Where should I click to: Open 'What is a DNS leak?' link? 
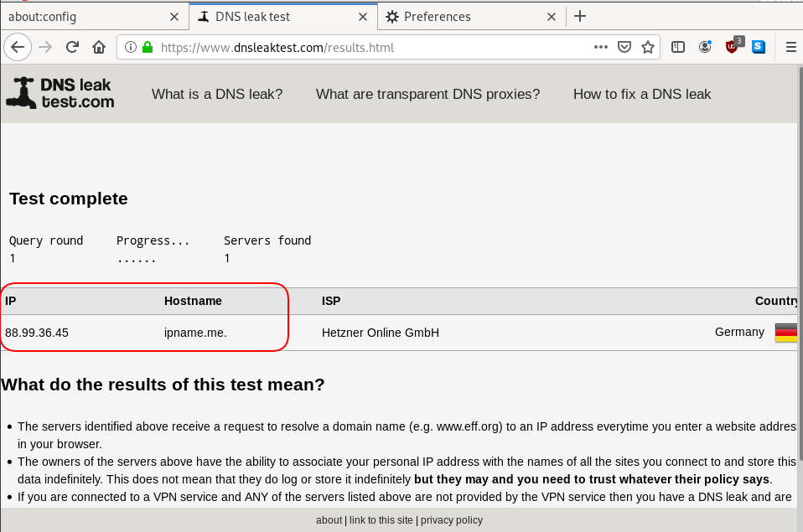[217, 94]
